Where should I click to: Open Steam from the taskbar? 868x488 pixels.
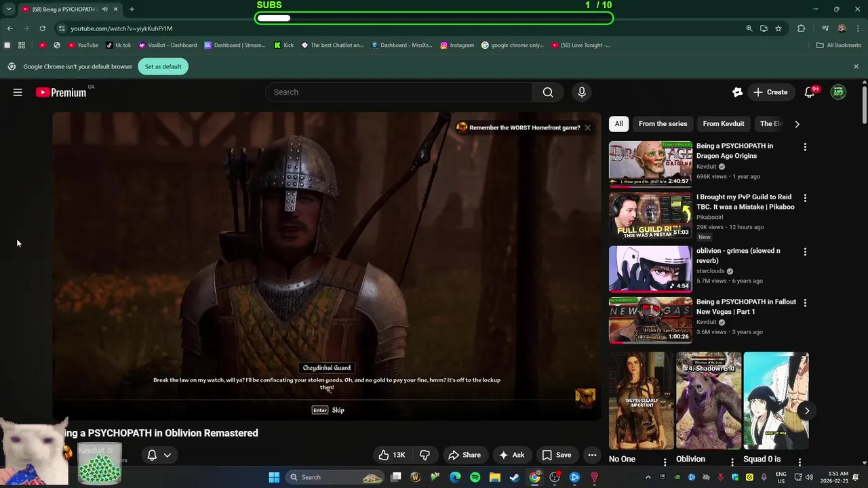[x=515, y=477]
